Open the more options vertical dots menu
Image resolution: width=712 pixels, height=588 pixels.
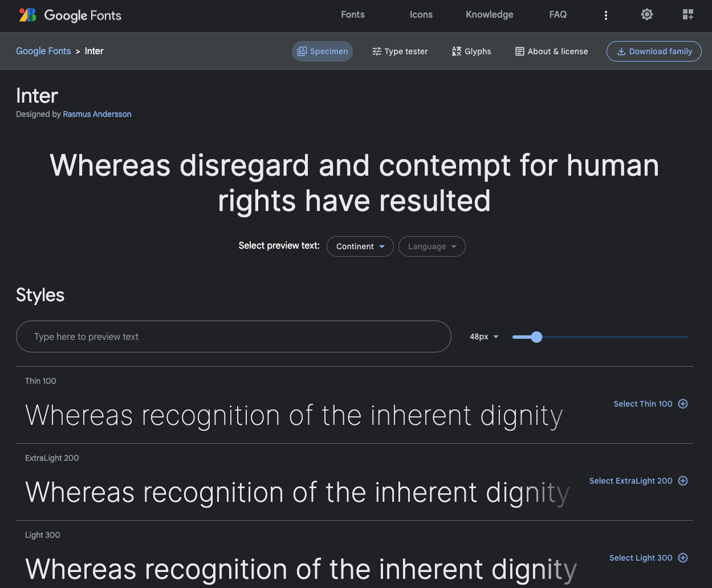coord(606,15)
